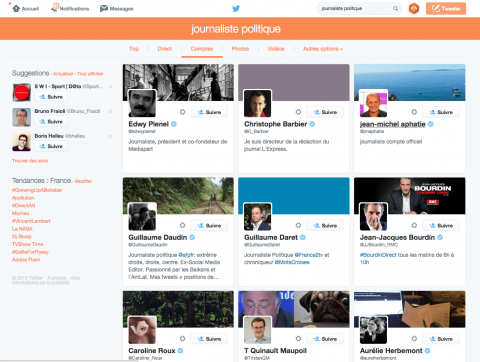Follow Jean-Jacques Bourdin with Suivre

441,225
